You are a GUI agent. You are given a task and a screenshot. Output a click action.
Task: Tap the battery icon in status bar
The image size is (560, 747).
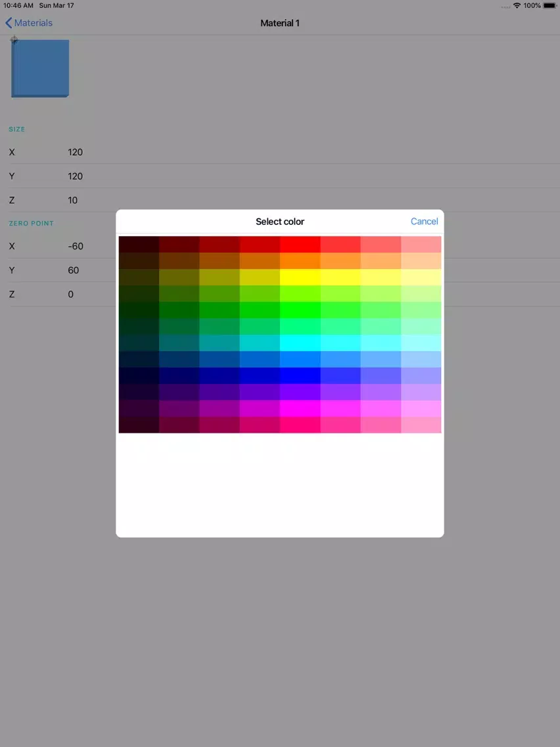(549, 6)
